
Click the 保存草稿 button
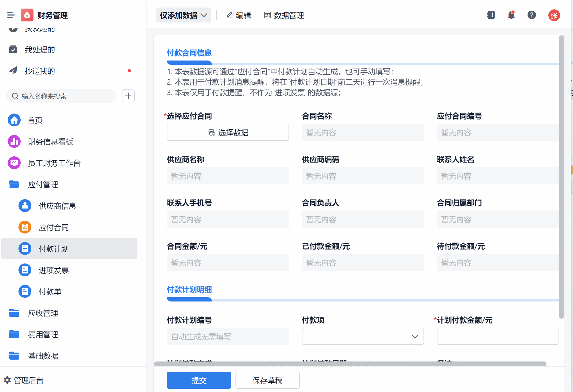point(267,380)
